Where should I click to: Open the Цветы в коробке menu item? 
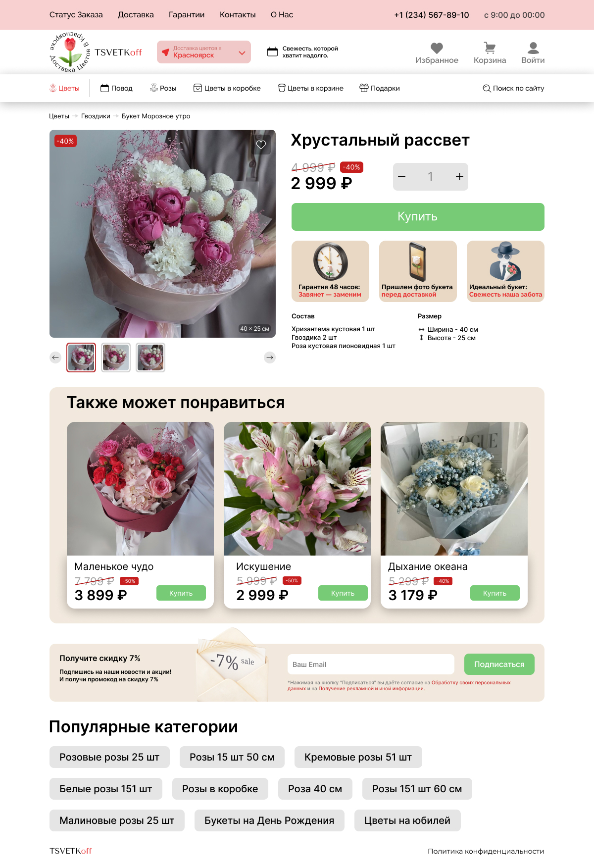tap(227, 88)
